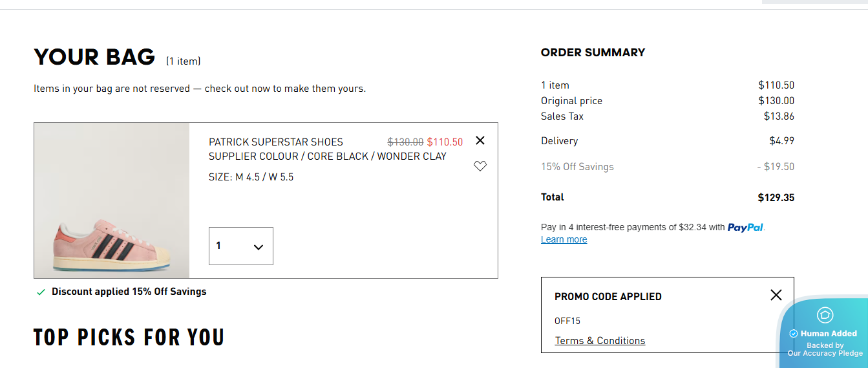Click the $129.35 order total amount
Screen dimensions: 868x368
pos(776,197)
